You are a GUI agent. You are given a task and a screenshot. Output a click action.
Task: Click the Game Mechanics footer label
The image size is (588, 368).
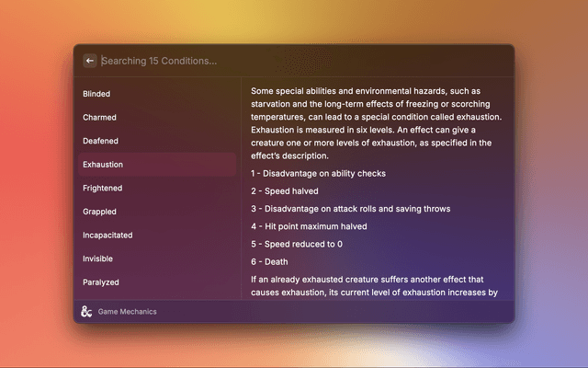127,312
